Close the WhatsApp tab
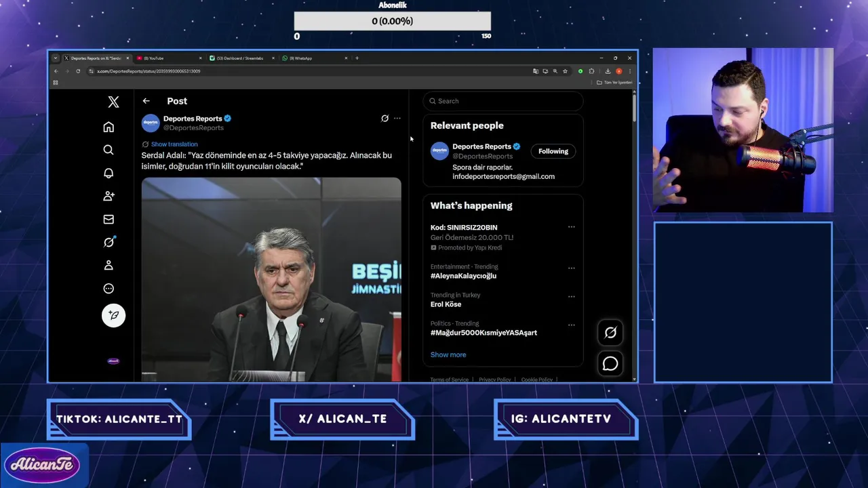Image resolution: width=868 pixels, height=488 pixels. 346,58
